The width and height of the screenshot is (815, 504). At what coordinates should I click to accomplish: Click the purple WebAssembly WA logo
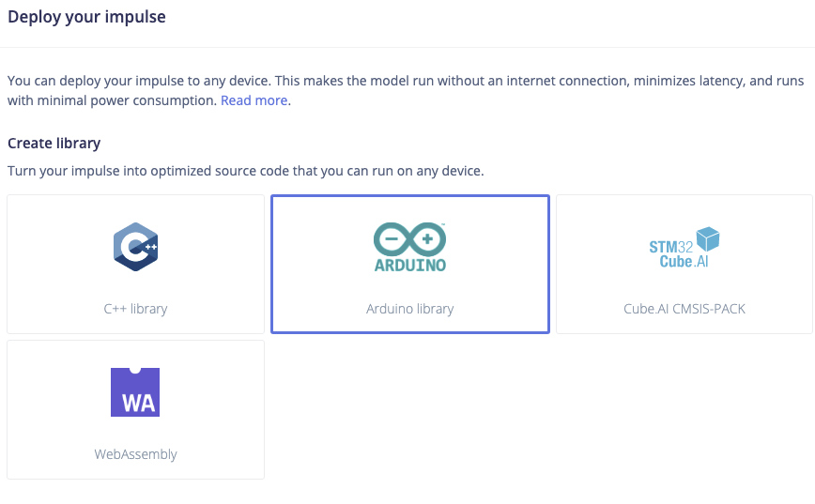coord(135,391)
